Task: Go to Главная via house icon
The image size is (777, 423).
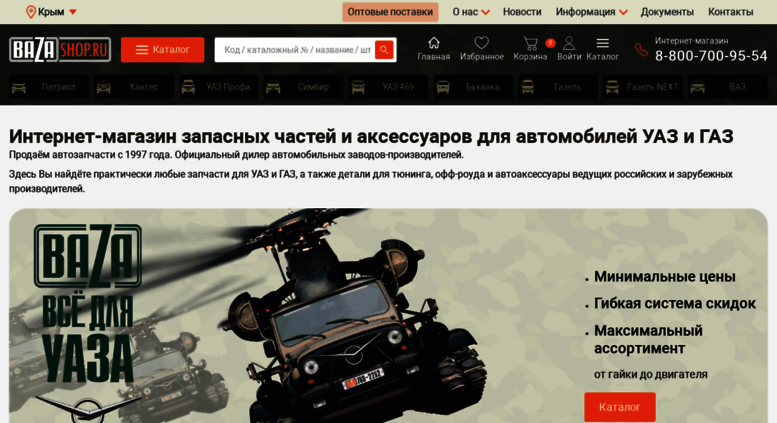Action: point(434,43)
